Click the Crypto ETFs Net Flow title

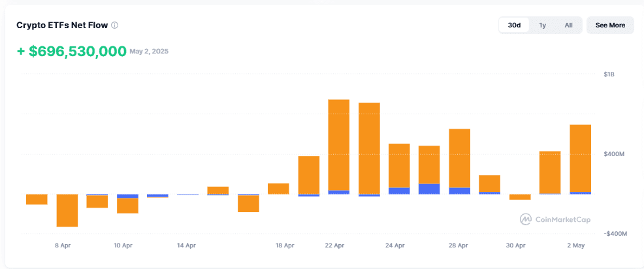click(62, 25)
